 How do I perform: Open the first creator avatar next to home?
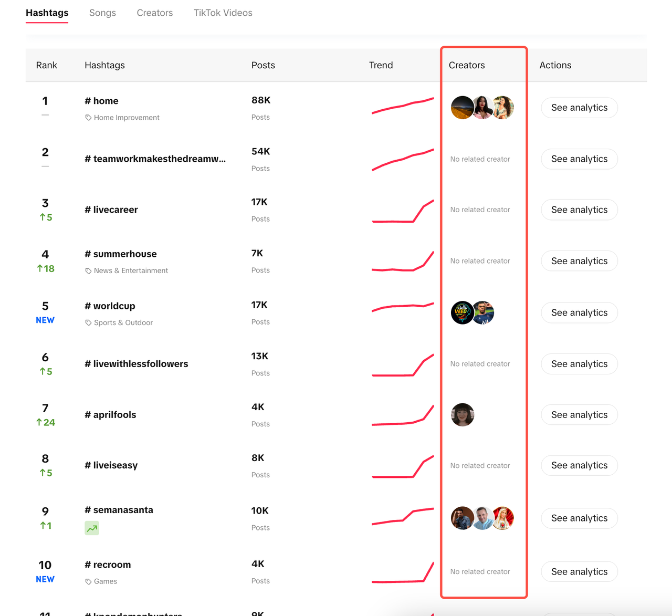point(462,107)
